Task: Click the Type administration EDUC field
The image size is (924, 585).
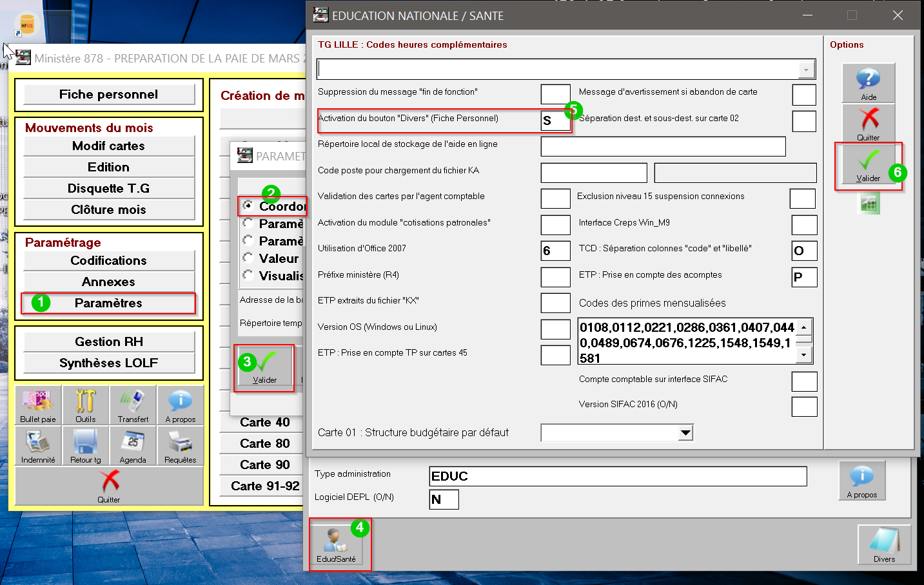Action: click(x=617, y=476)
